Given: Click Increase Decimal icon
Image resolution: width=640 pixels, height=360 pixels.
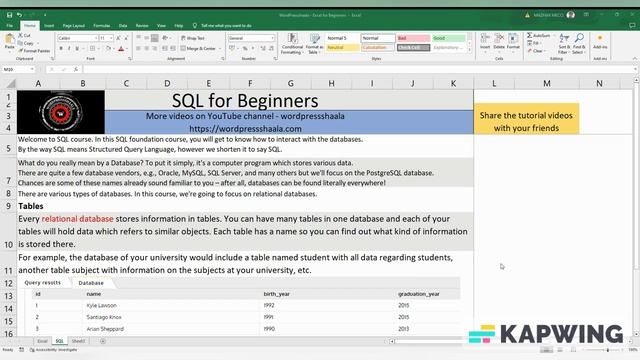Looking at the screenshot, I should pyautogui.click(x=263, y=49).
